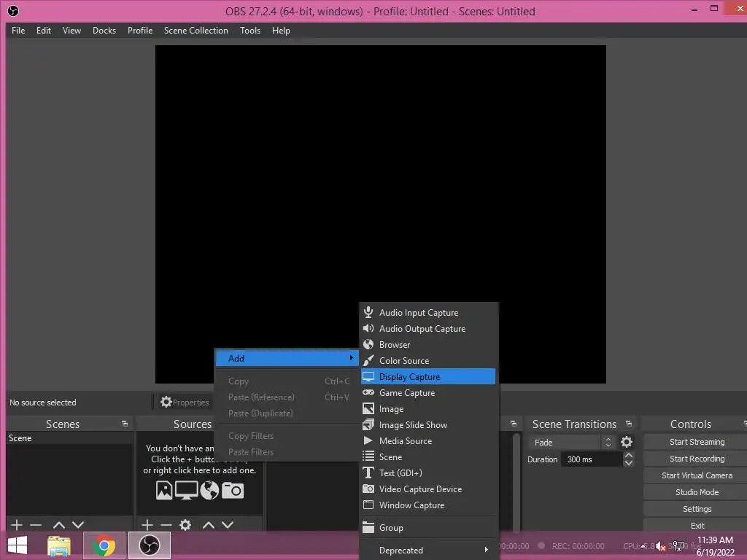The image size is (747, 560).
Task: Select the Scene entry in Scenes list
Action: coord(69,438)
